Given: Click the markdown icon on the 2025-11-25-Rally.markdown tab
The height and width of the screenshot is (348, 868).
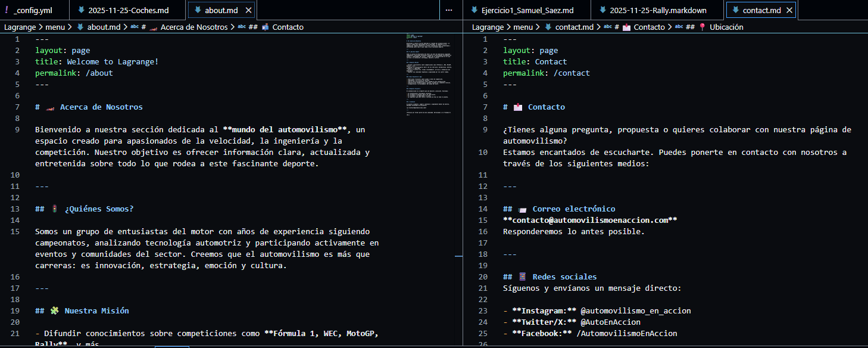Looking at the screenshot, I should 602,11.
